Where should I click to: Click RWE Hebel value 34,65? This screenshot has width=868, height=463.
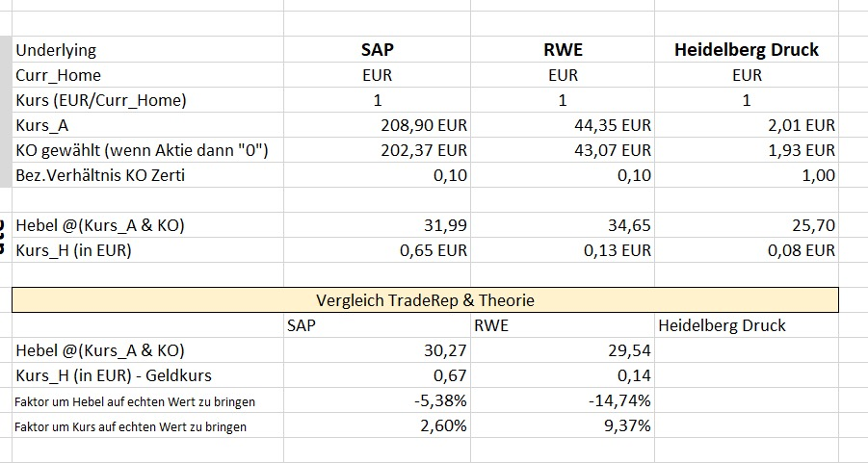coord(626,225)
